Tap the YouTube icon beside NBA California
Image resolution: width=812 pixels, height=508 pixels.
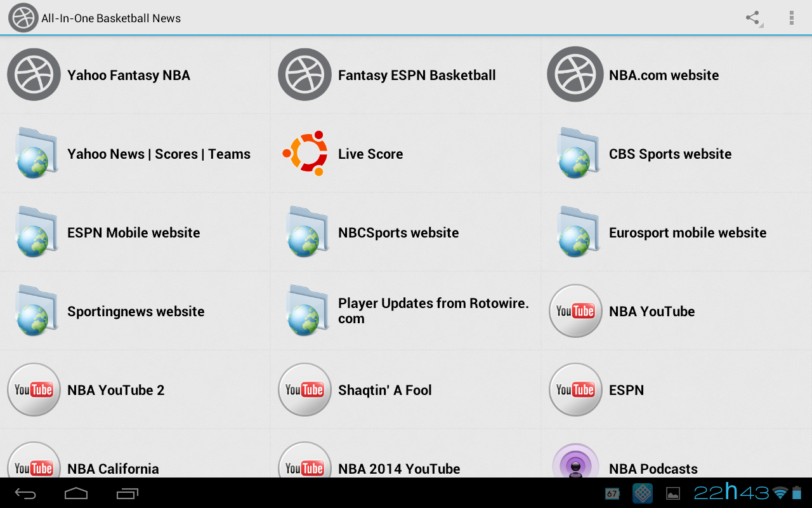34,460
